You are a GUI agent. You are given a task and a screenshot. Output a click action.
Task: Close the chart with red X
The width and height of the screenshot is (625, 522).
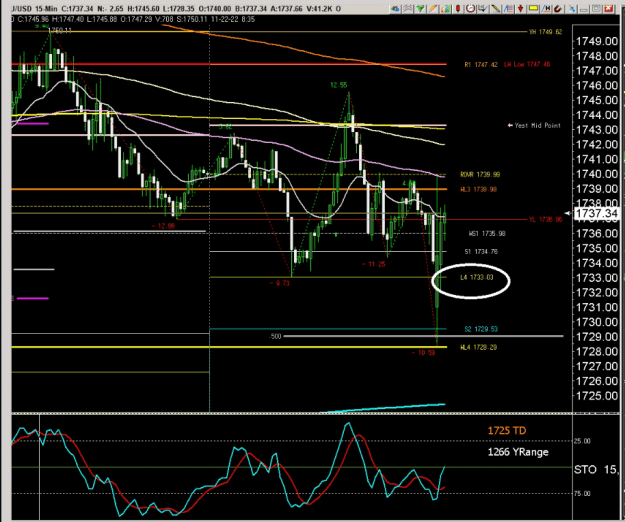pos(609,8)
